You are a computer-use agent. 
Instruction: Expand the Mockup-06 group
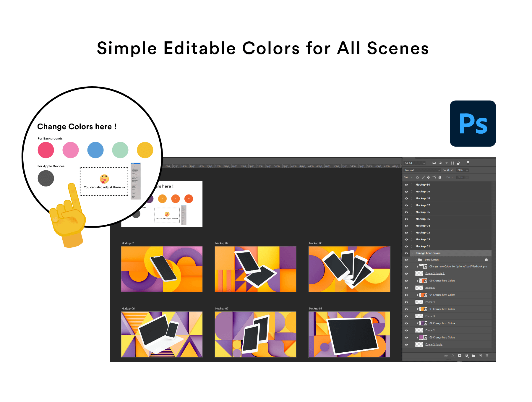412,212
